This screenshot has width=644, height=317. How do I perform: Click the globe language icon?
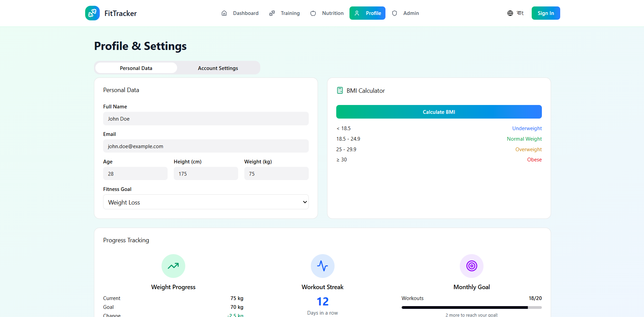pos(510,13)
